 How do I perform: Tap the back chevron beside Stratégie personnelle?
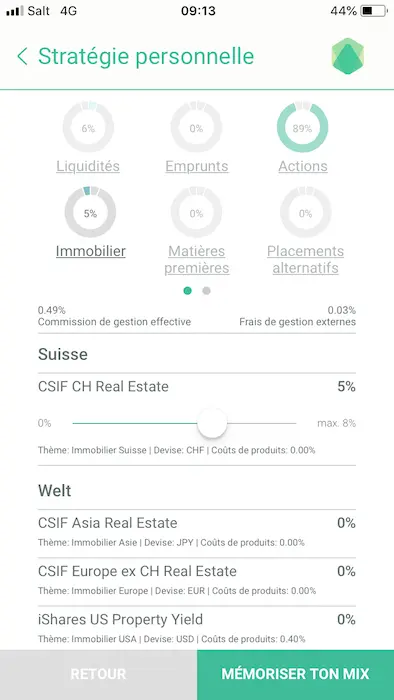click(x=22, y=57)
